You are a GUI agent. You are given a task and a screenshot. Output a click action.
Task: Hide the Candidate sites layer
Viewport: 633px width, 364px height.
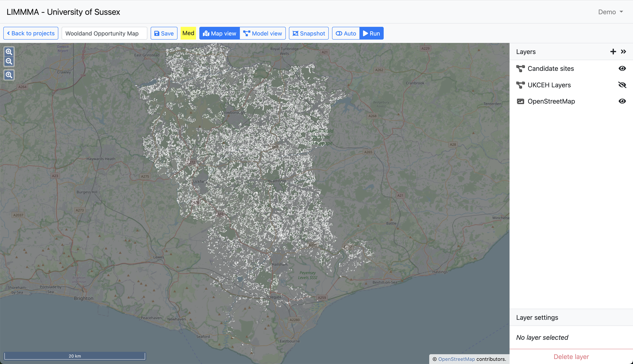pos(622,68)
